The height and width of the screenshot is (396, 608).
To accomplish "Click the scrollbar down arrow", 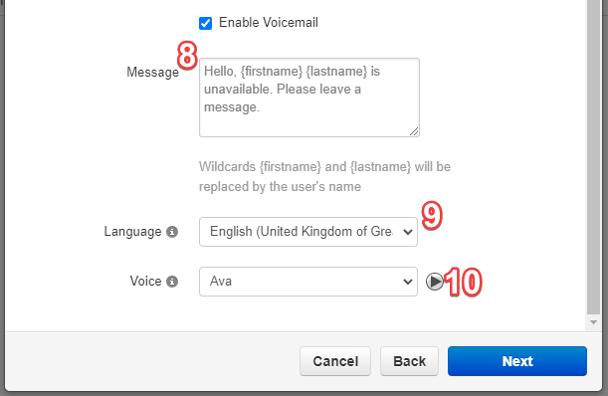I will click(x=593, y=322).
